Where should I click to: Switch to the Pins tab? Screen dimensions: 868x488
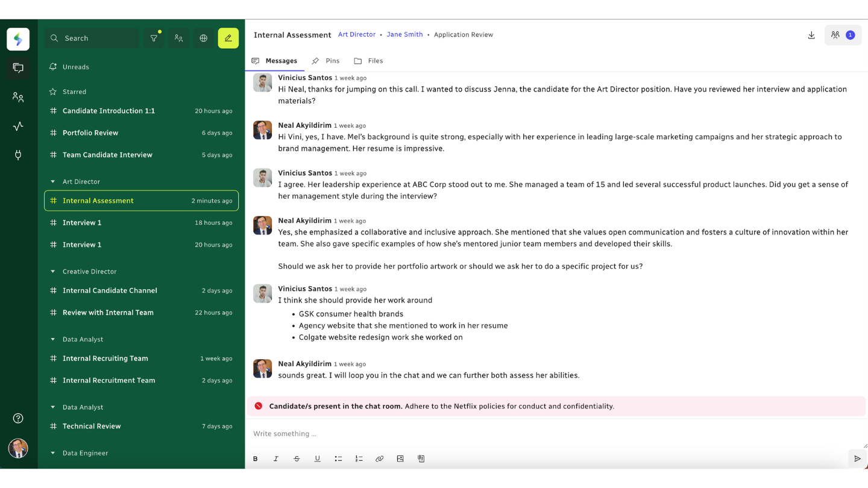pyautogui.click(x=326, y=61)
